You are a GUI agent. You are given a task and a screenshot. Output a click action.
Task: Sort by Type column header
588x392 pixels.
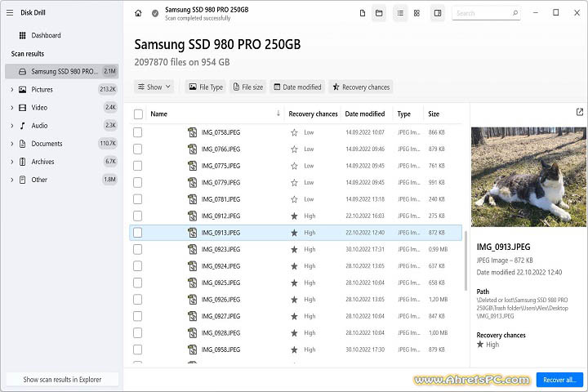404,114
